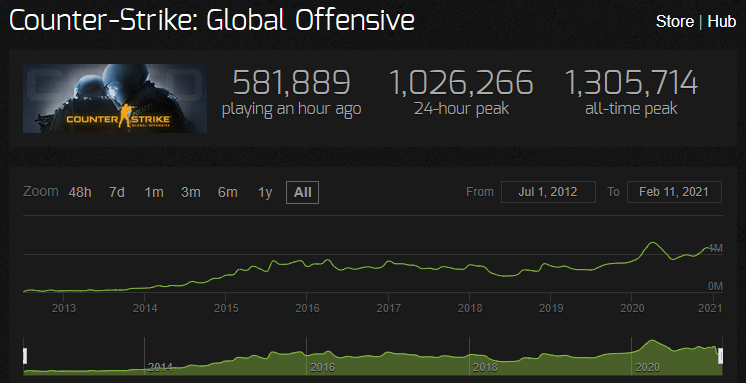Click the 2020 peak on main chart
746x383 pixels.
pos(652,243)
